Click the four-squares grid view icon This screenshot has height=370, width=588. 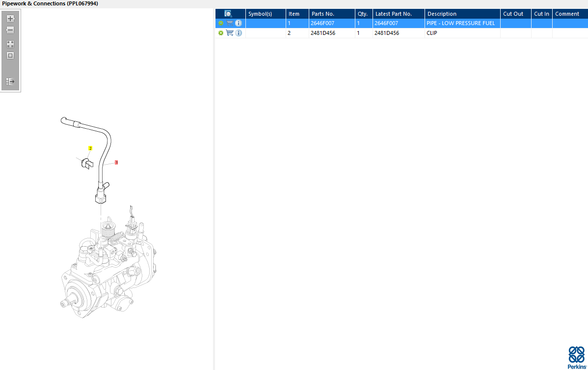click(x=10, y=44)
